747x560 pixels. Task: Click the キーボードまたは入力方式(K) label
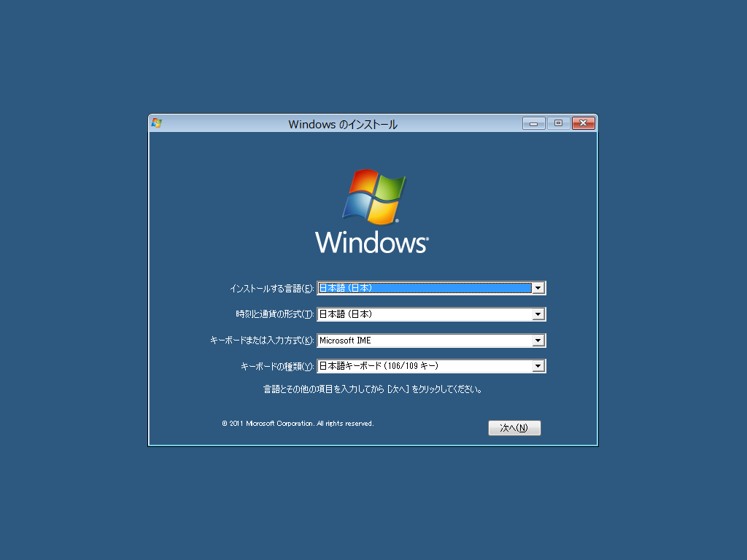[x=262, y=341]
